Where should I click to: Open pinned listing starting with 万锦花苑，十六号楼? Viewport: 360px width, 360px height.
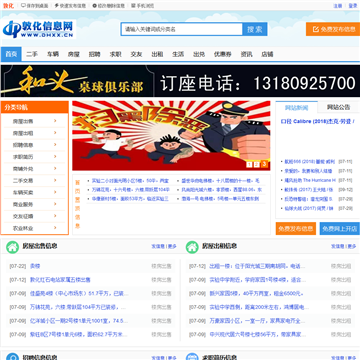[x=131, y=190]
